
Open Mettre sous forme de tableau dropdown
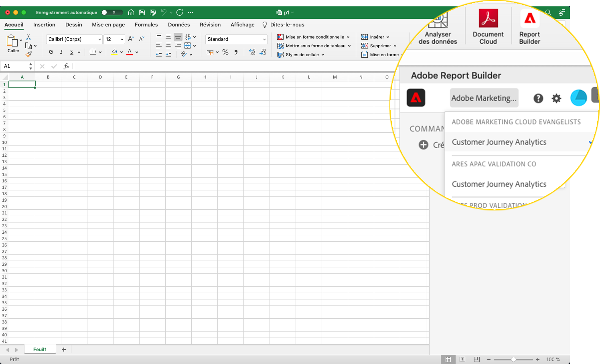click(314, 46)
